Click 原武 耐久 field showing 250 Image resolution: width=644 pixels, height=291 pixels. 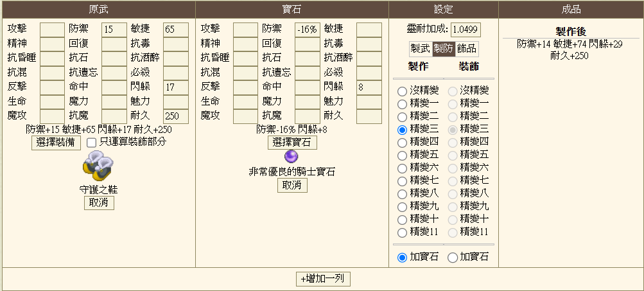pyautogui.click(x=176, y=116)
